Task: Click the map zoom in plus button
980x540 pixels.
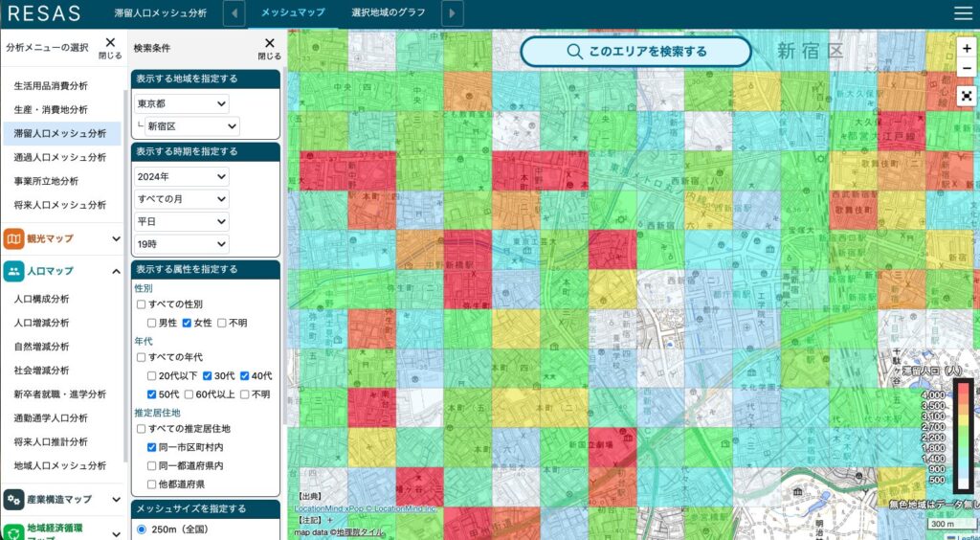Action: [967, 48]
